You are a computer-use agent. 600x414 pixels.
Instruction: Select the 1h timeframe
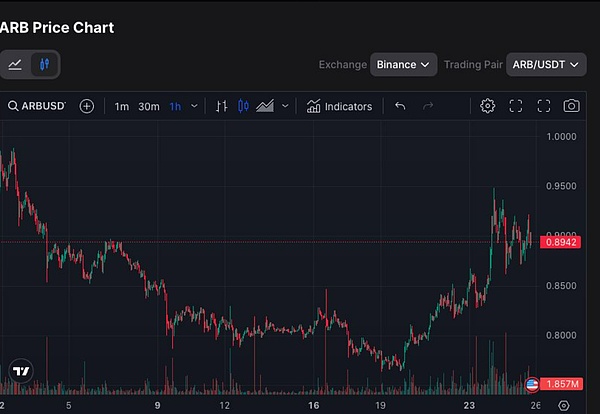(175, 106)
